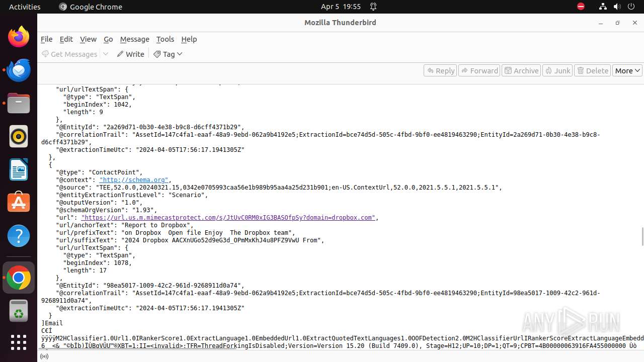Click the "beginIndex": 1042 line
644x362 pixels.
98,105
